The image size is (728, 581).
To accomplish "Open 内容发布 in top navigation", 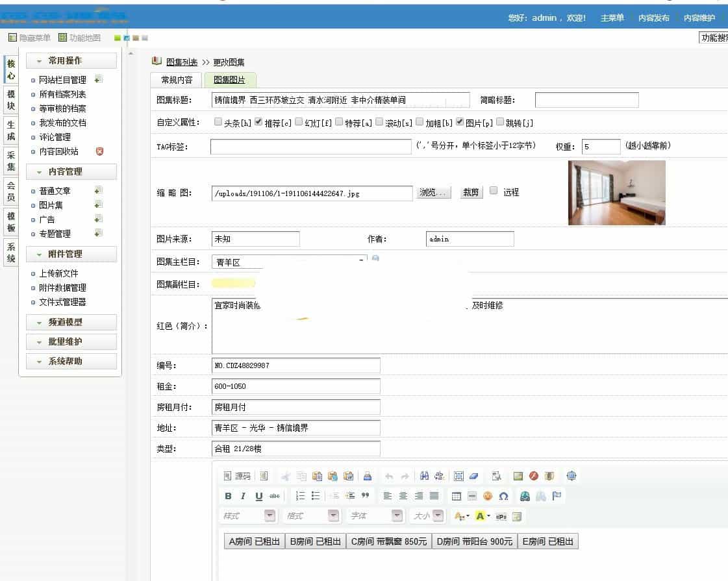I will coord(654,18).
